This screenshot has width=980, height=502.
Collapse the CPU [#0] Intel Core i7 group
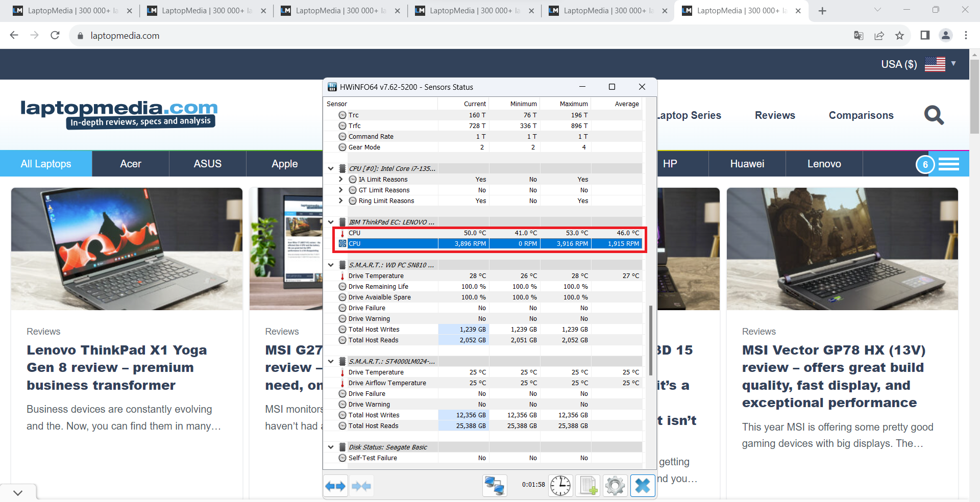(x=331, y=168)
